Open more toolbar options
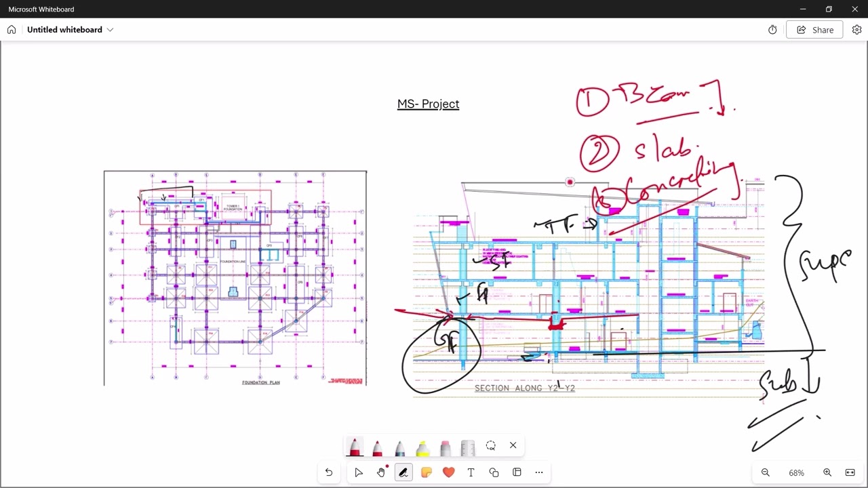Image resolution: width=868 pixels, height=488 pixels. pyautogui.click(x=539, y=472)
